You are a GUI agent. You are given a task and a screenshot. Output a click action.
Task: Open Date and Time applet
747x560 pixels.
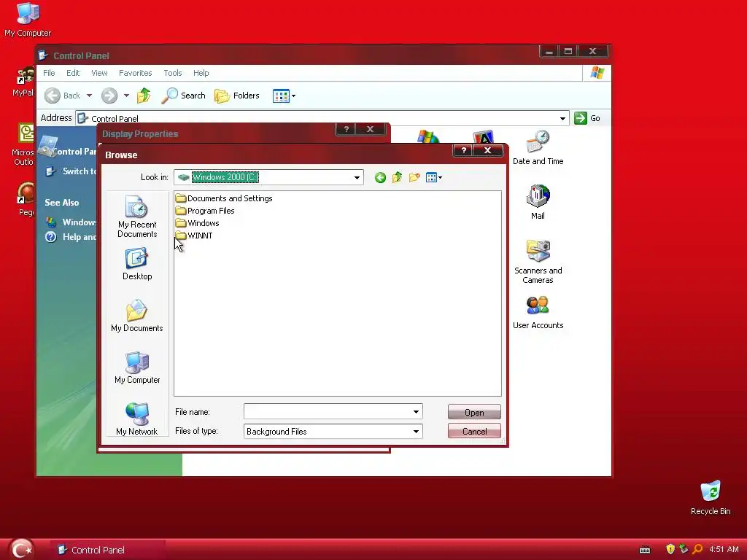pyautogui.click(x=538, y=147)
